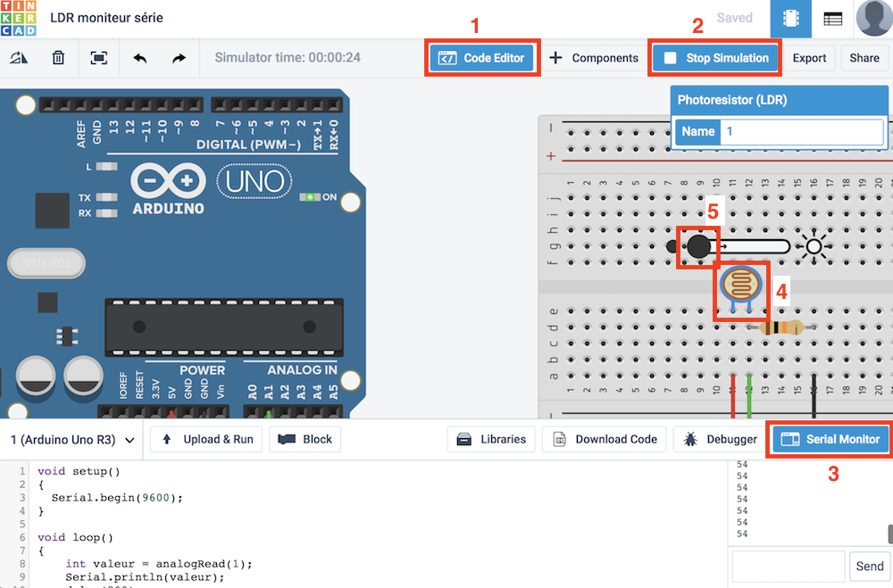Click the serial monitor input field
893x588 pixels.
(x=788, y=567)
